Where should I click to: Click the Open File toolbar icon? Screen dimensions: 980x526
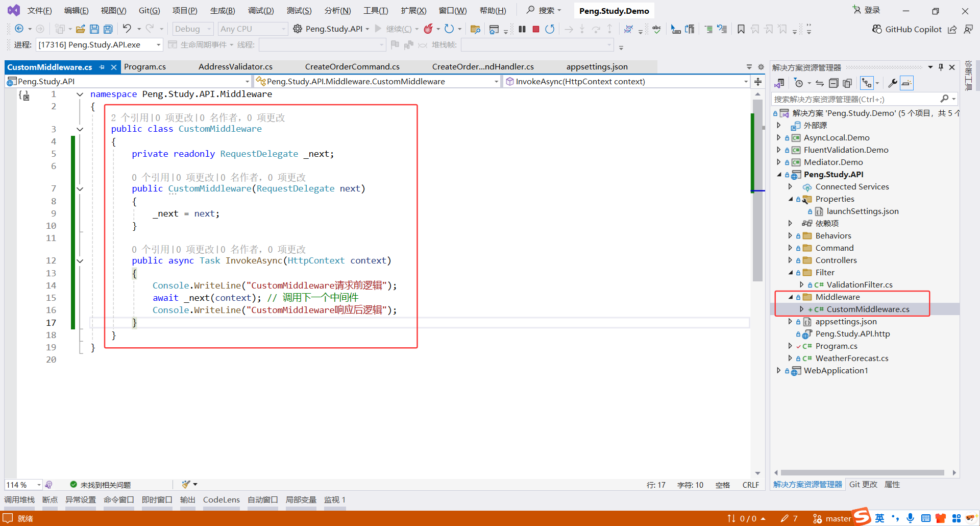tap(80, 29)
